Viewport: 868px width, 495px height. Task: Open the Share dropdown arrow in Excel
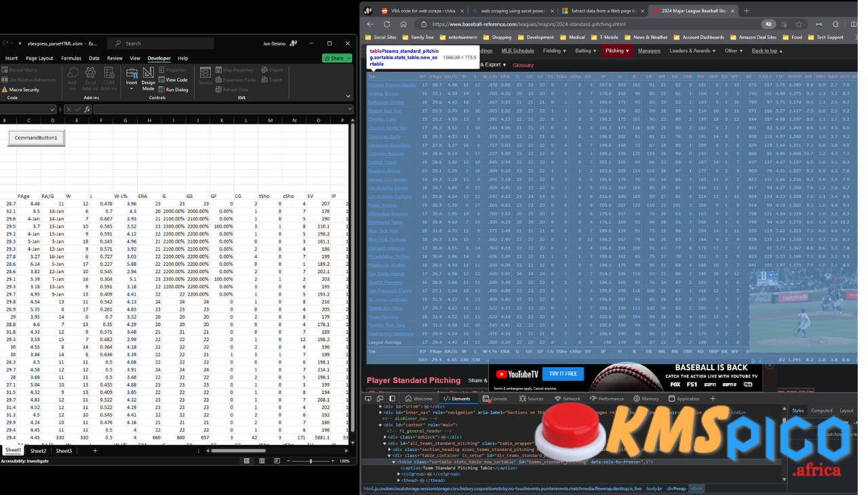(347, 58)
